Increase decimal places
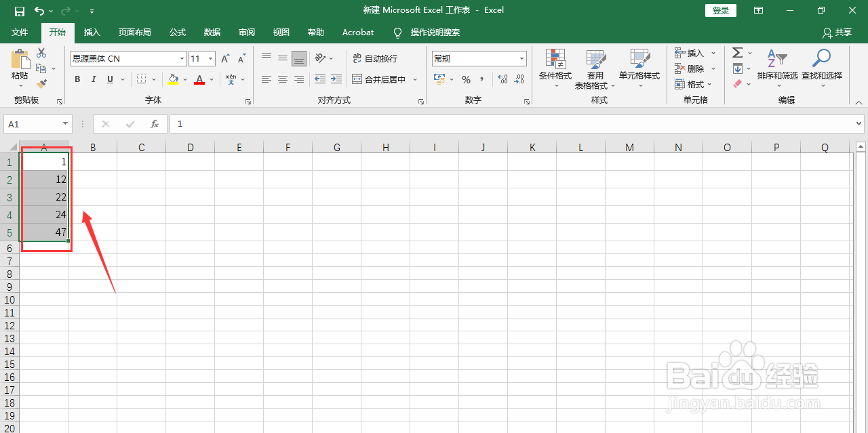868x433 pixels. 502,79
